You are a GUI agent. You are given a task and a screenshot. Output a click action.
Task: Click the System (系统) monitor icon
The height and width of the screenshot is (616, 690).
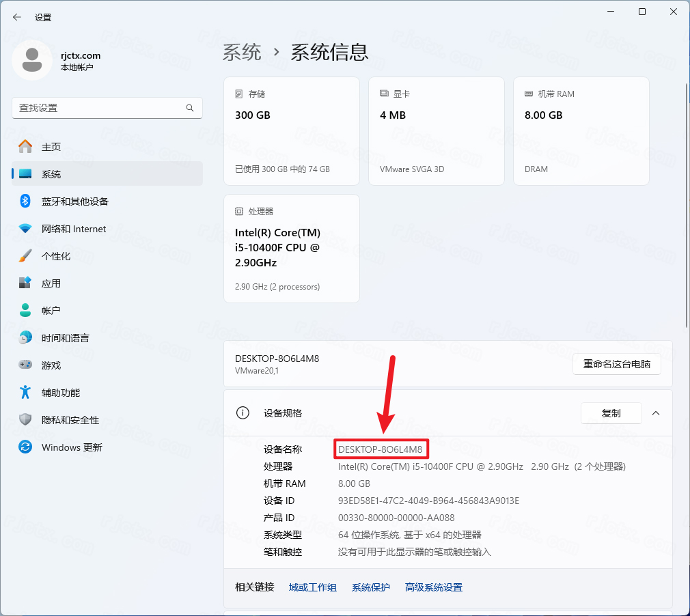[25, 173]
